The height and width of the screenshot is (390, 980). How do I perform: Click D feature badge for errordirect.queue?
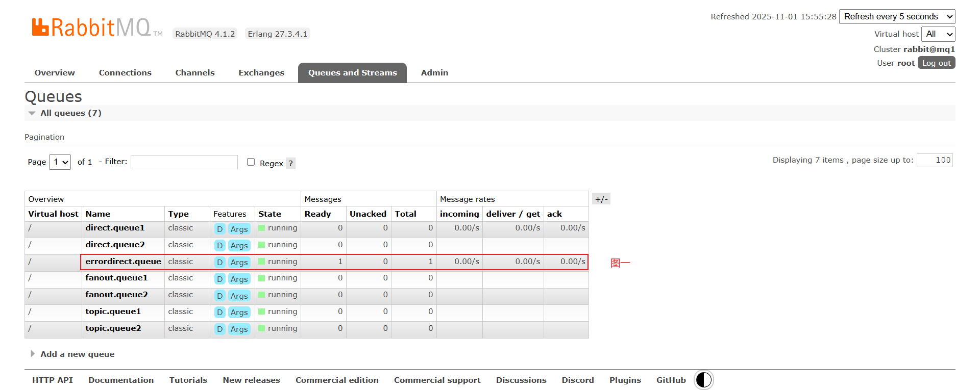click(219, 262)
